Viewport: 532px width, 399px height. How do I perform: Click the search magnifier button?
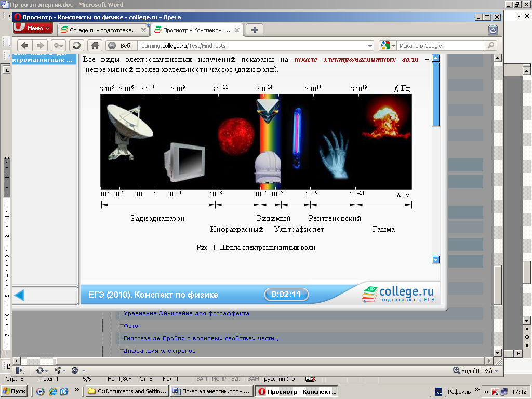[x=490, y=46]
